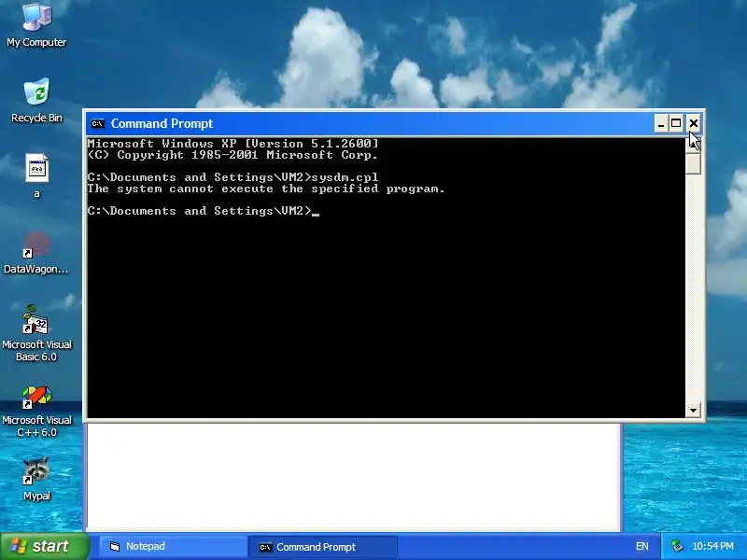
Task: Select the DataWagon shortcut icon
Action: [36, 252]
